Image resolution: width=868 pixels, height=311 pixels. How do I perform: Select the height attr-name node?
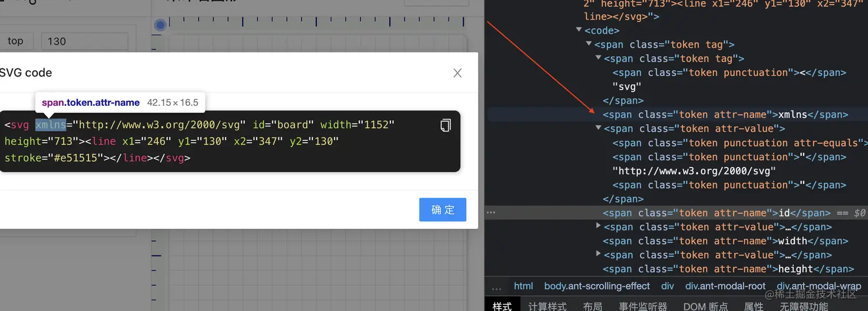tap(728, 269)
